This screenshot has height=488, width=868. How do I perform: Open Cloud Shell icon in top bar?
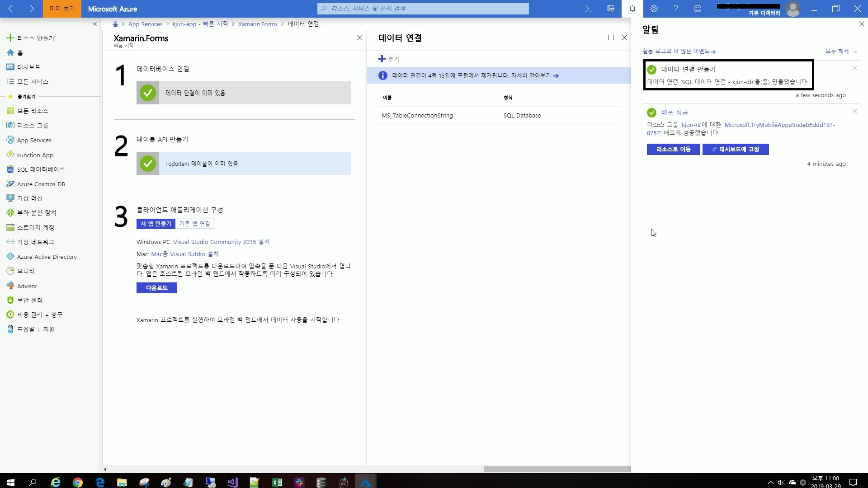click(589, 9)
